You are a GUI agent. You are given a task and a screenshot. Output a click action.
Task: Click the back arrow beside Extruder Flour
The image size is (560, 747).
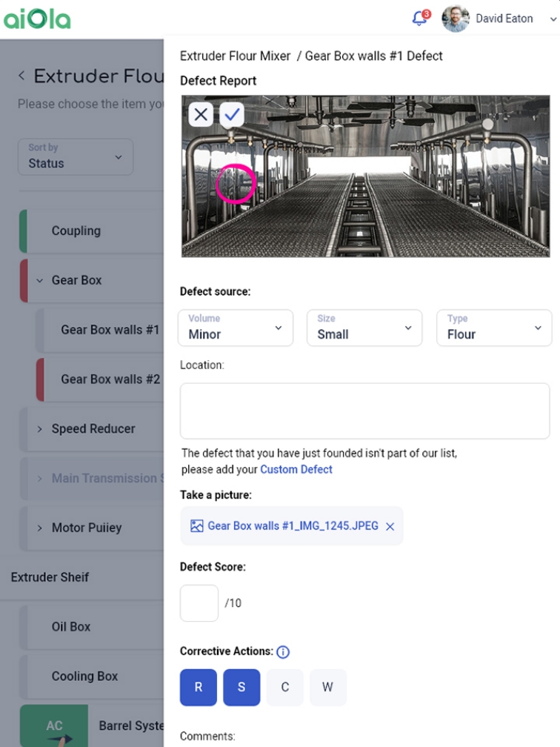[21, 76]
